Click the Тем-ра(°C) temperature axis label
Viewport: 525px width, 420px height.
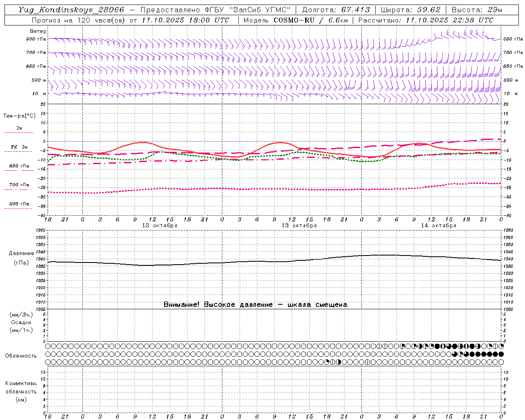coord(19,116)
